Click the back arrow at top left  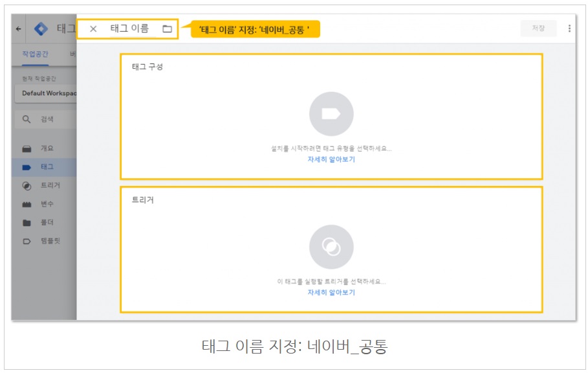point(18,29)
